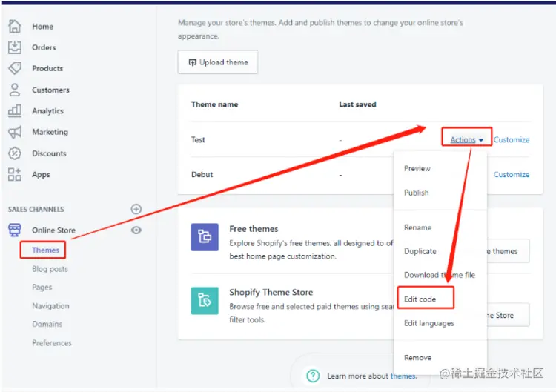
Task: Open Themes under Online Store
Action: click(45, 250)
